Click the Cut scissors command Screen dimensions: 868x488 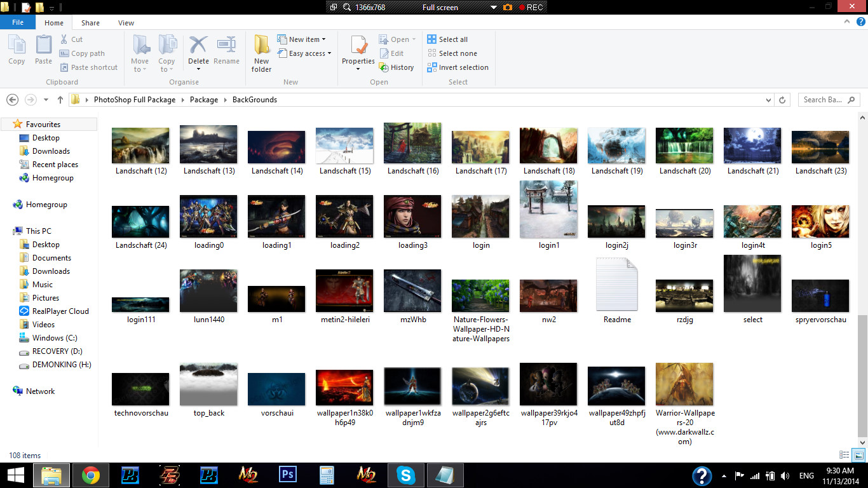coord(71,39)
